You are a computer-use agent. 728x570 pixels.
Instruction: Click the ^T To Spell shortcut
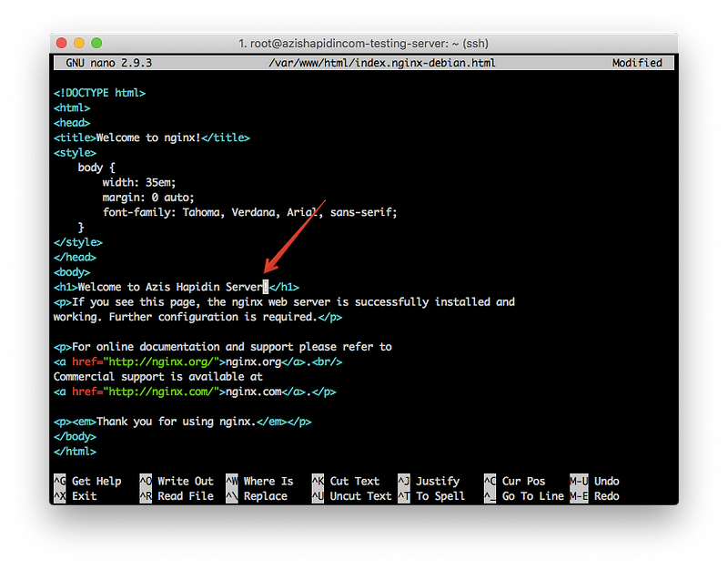tap(431, 496)
